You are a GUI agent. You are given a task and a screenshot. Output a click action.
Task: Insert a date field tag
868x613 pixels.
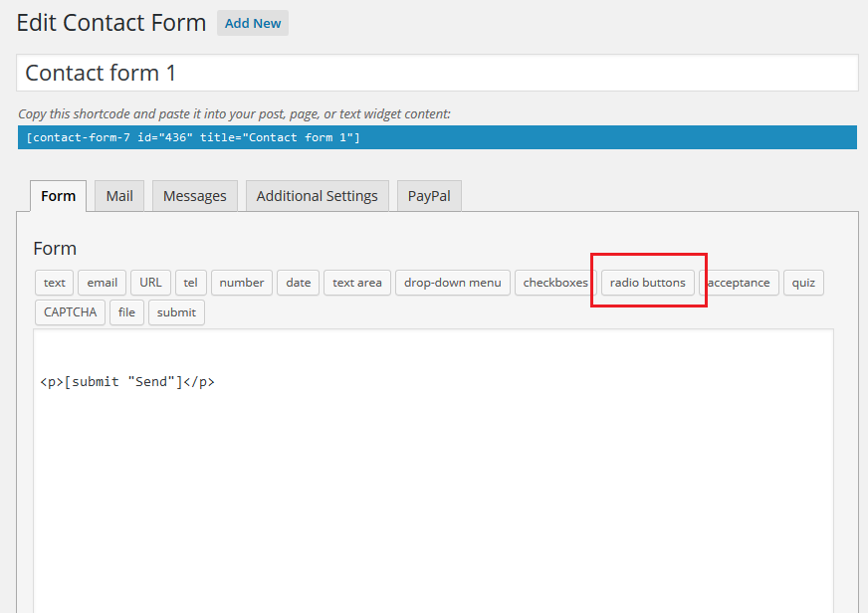click(299, 283)
